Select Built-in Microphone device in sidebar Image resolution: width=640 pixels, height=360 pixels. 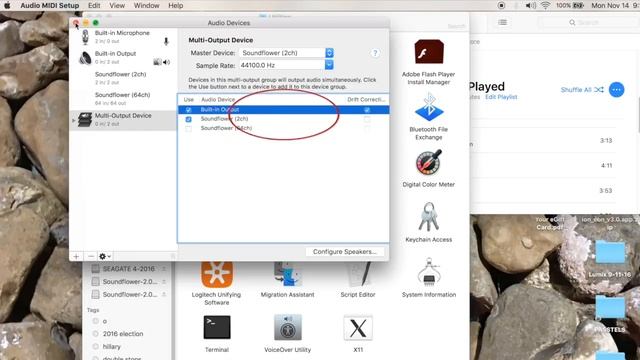122,37
